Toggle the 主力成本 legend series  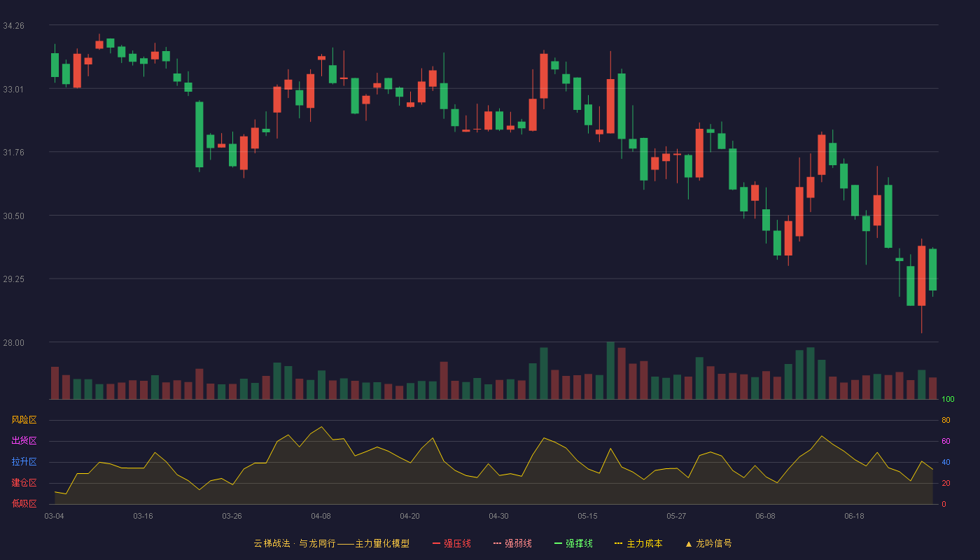click(638, 543)
